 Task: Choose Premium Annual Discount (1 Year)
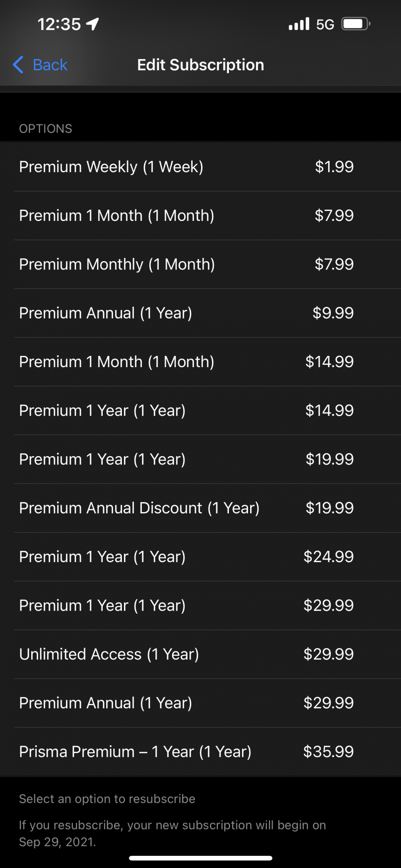(200, 508)
